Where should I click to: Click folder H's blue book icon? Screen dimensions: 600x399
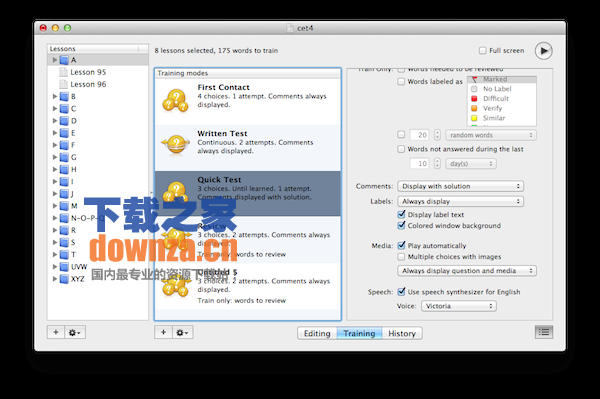(64, 169)
